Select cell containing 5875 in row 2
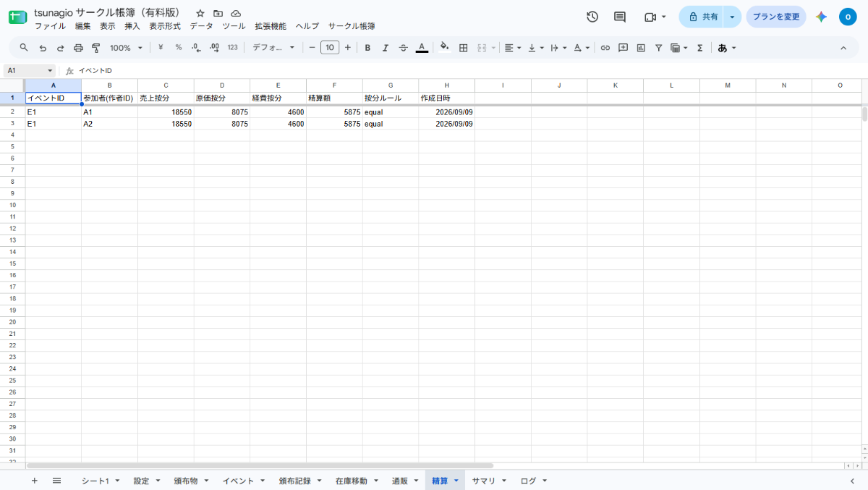The image size is (868, 490). [334, 112]
